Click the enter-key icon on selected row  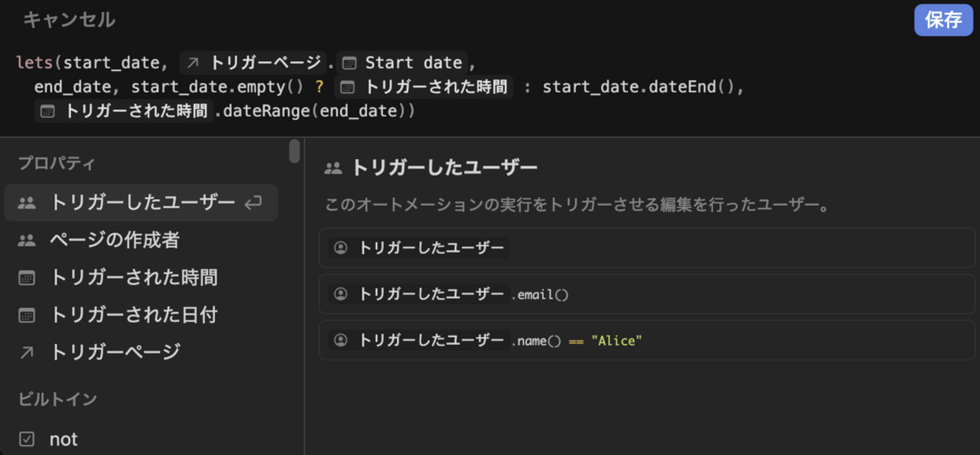pyautogui.click(x=253, y=202)
